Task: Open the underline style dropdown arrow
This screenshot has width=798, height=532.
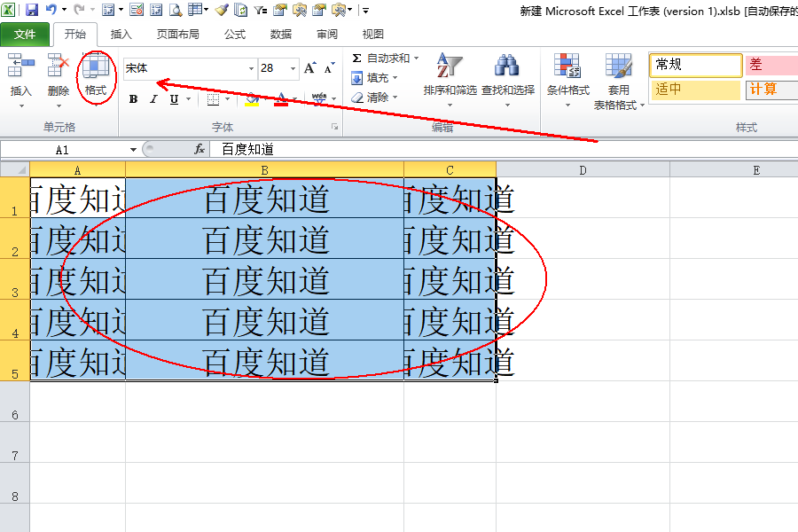Action: coord(188,98)
